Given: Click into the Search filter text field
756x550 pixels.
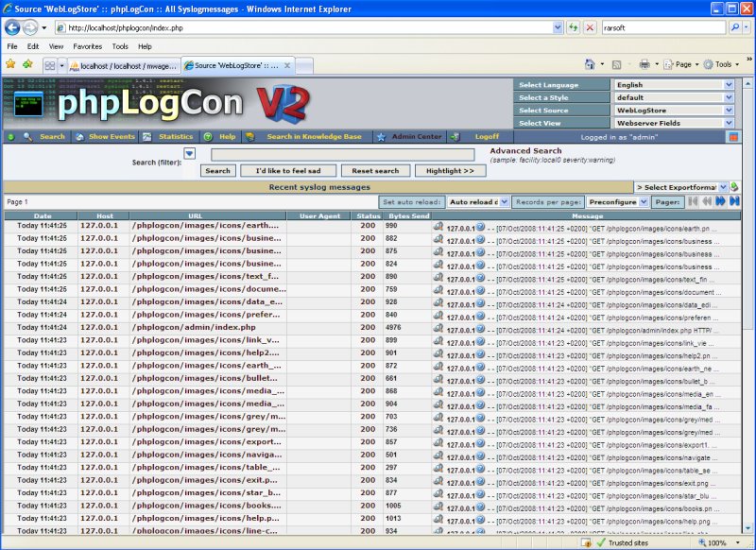Looking at the screenshot, I should tap(343, 154).
